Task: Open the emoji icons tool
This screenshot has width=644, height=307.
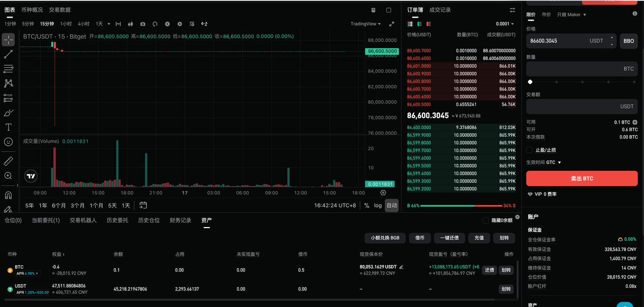Action: pyautogui.click(x=9, y=142)
